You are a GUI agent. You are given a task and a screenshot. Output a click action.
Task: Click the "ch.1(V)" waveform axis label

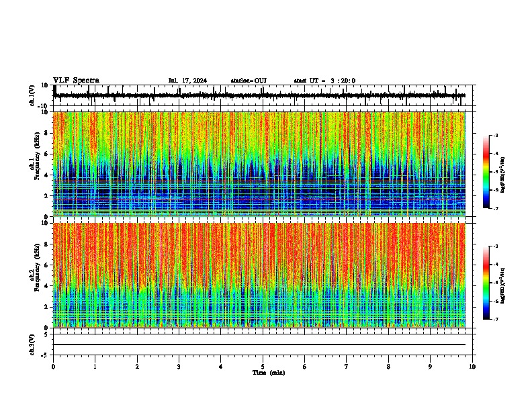coord(32,95)
